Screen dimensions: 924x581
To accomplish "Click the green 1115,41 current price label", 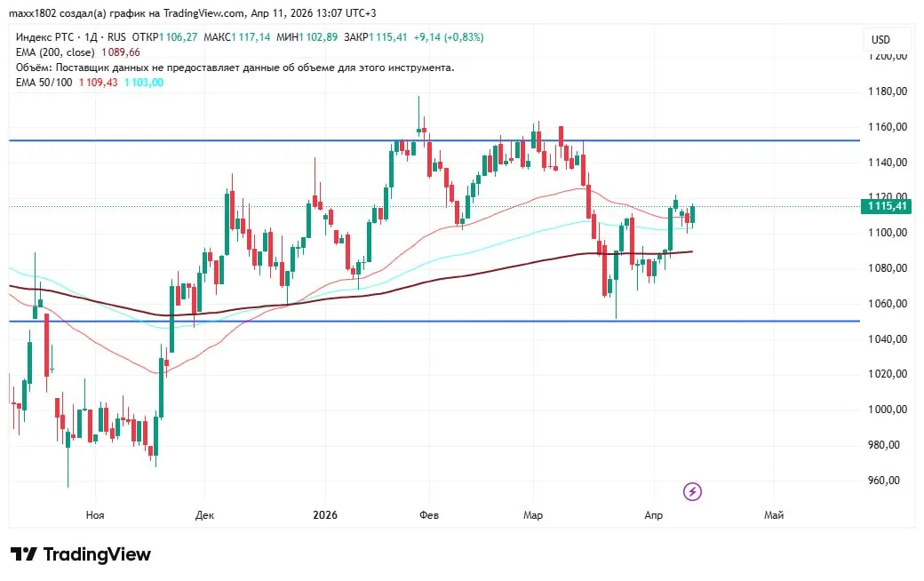I will pos(886,206).
